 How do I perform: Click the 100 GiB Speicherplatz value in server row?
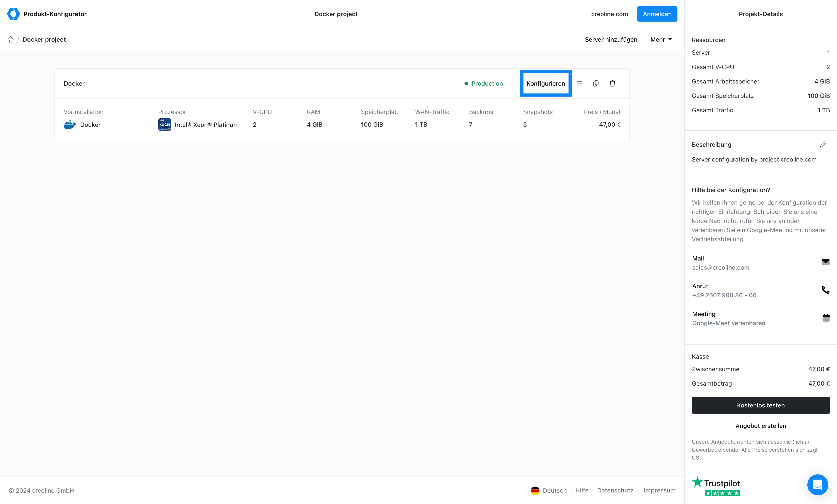tap(372, 125)
